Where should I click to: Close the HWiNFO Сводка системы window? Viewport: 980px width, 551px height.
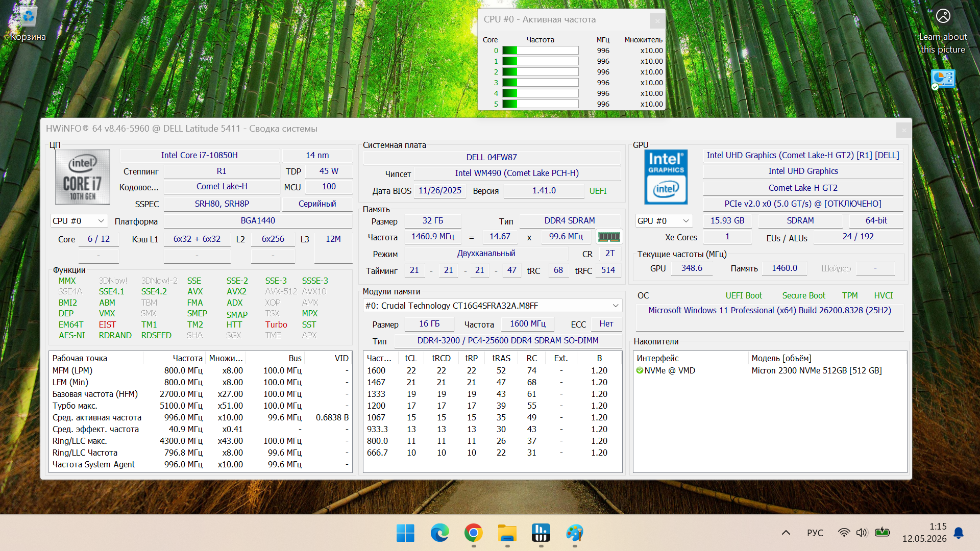click(903, 130)
